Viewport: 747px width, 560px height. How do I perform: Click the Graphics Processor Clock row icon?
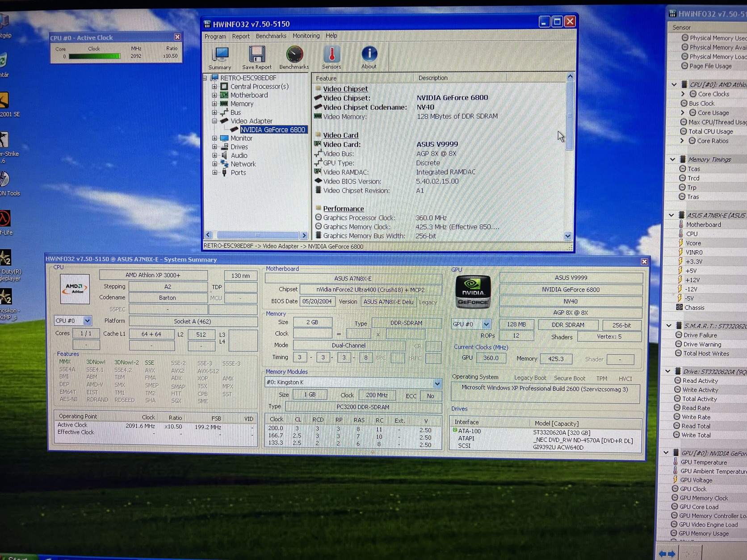(319, 217)
